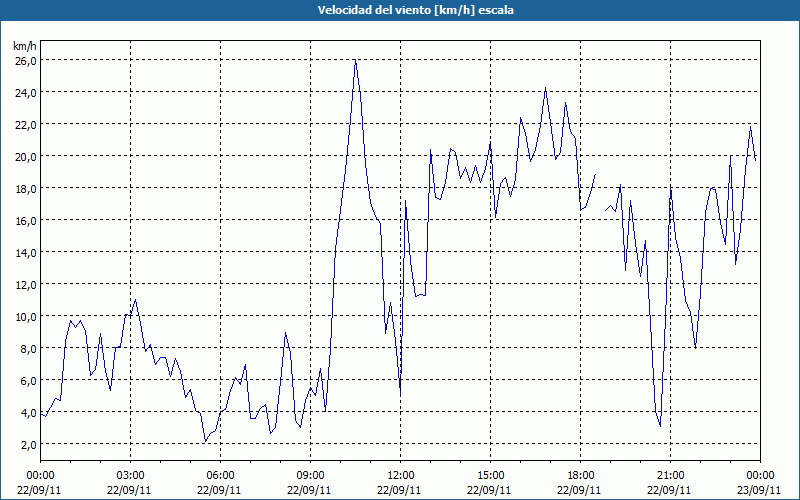
Task: Click the "16,0" y-axis label
Action: tap(26, 221)
